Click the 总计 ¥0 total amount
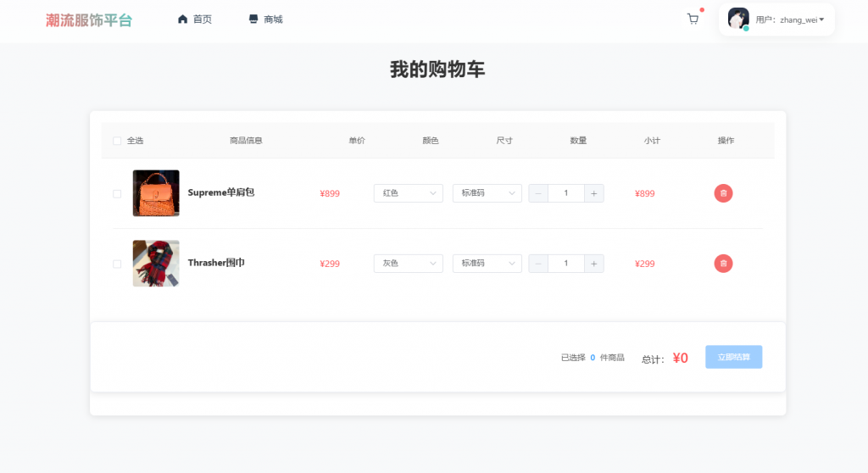868x473 pixels. coord(681,359)
